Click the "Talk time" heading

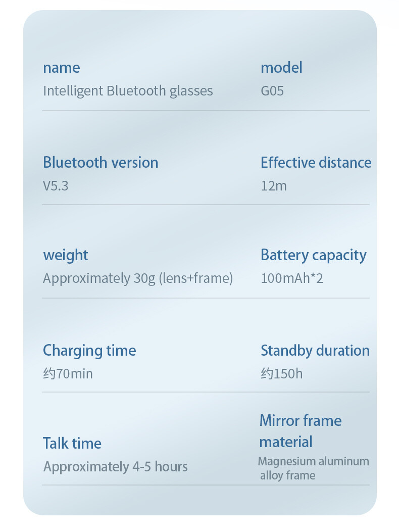pyautogui.click(x=72, y=444)
